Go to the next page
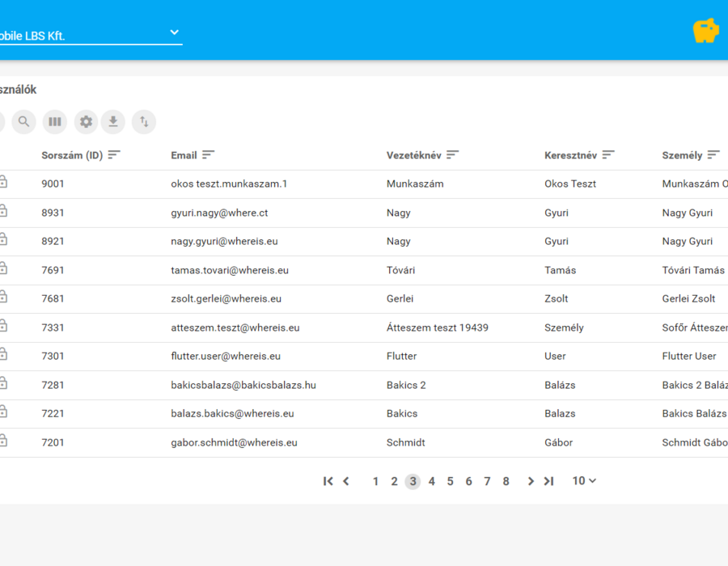The height and width of the screenshot is (566, 728). pos(531,482)
